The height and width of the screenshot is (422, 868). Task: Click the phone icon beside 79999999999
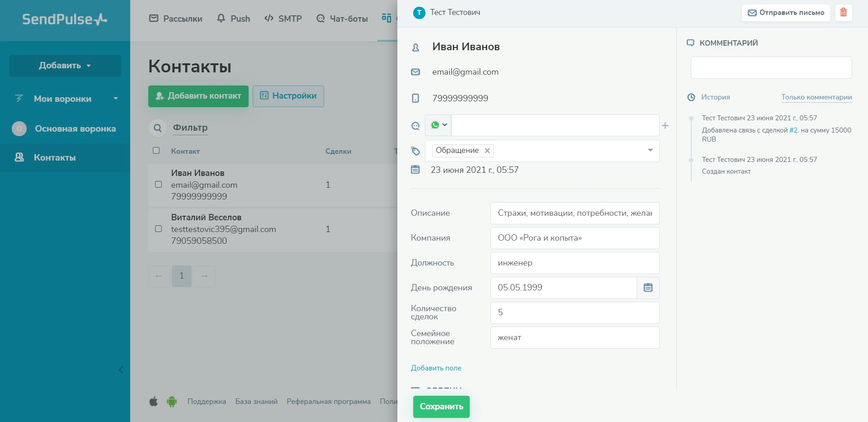(415, 98)
